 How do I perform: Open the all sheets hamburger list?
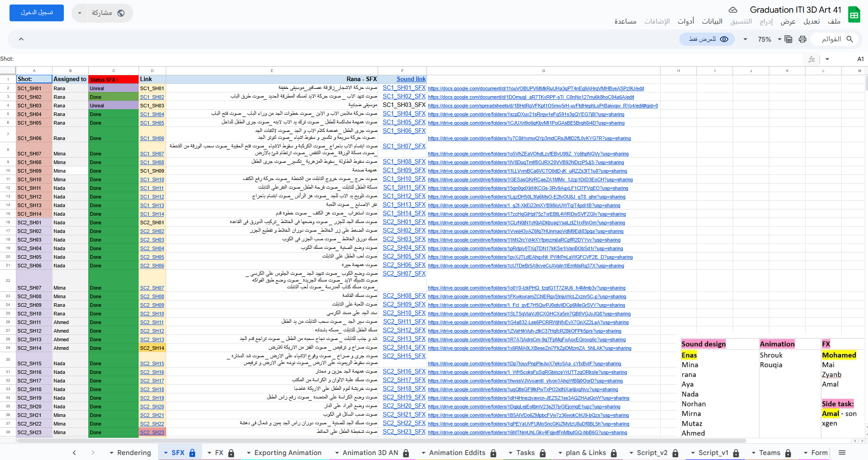coord(842,452)
